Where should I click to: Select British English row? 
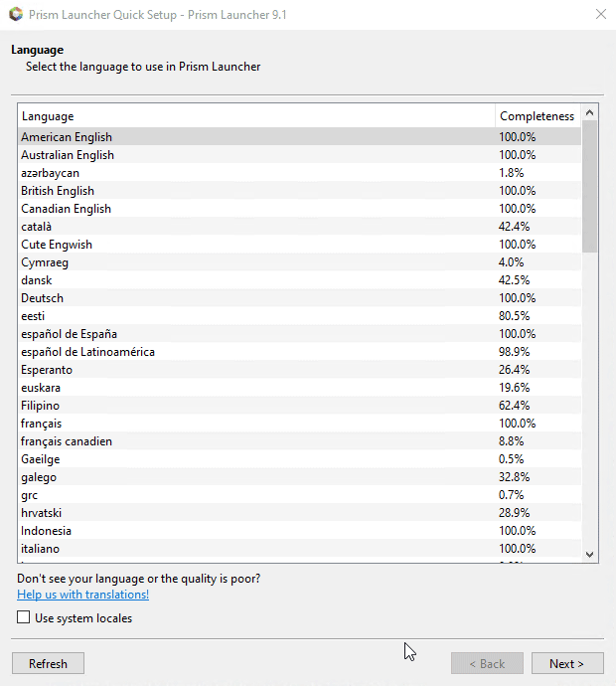(58, 191)
